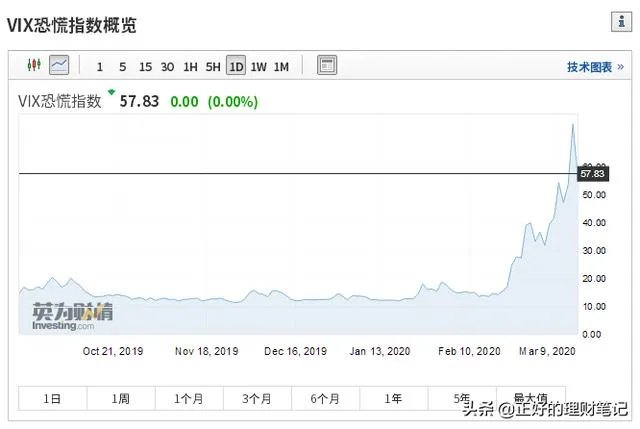Open the info icon at top right
The image size is (640, 429).
pos(621,21)
